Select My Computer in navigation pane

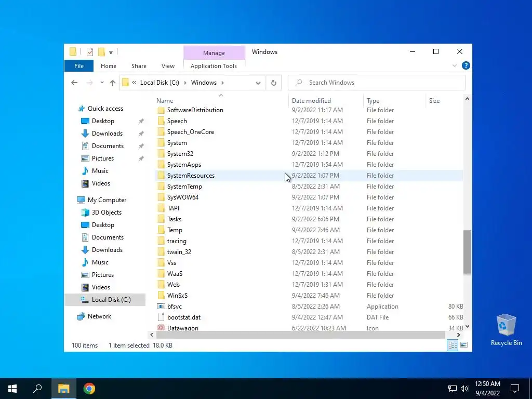(x=107, y=200)
